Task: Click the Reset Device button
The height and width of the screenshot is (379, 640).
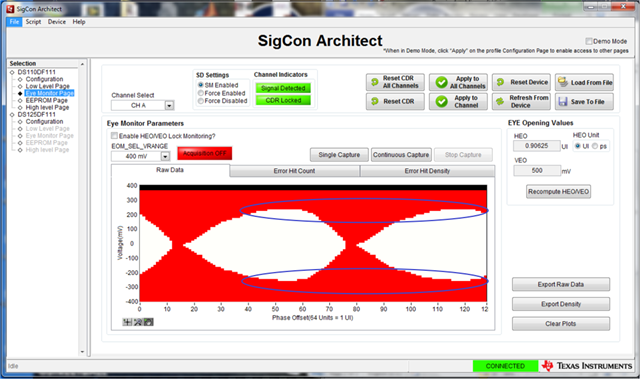Action: [x=521, y=82]
